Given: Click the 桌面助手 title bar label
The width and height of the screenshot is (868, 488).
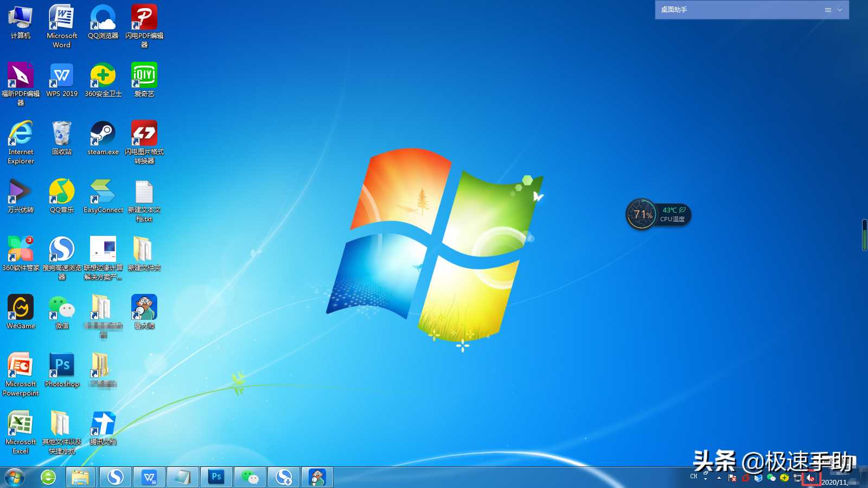Looking at the screenshot, I should pos(674,10).
